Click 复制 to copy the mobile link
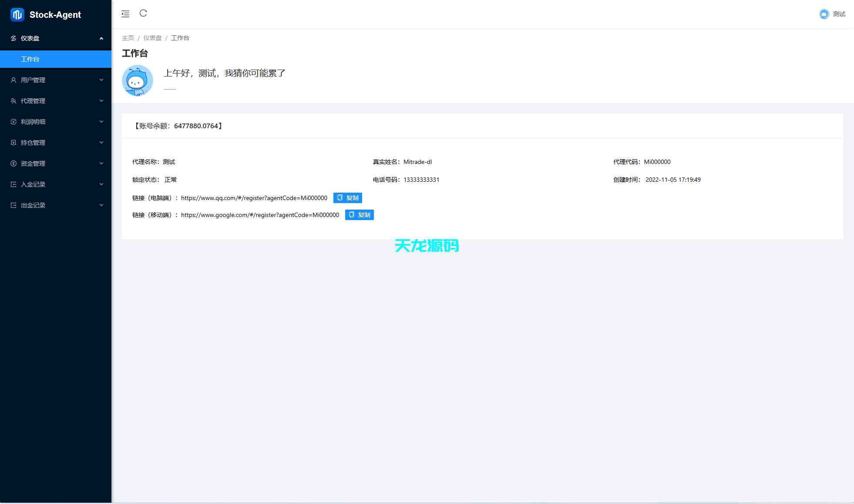 coord(359,214)
